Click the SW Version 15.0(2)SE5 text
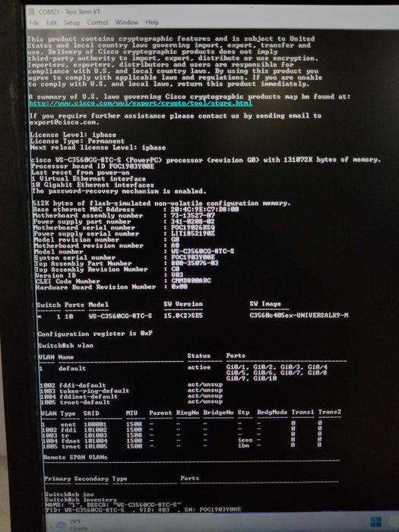 coord(183,315)
